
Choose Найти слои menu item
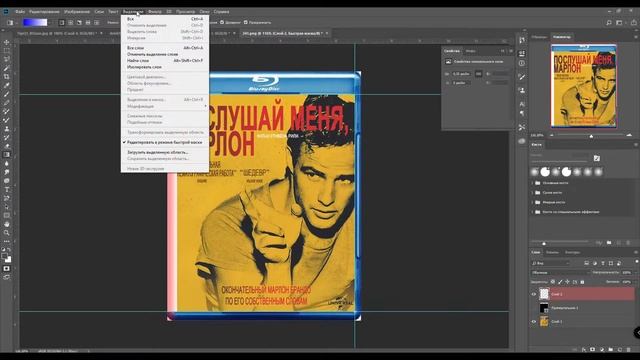coord(165,60)
